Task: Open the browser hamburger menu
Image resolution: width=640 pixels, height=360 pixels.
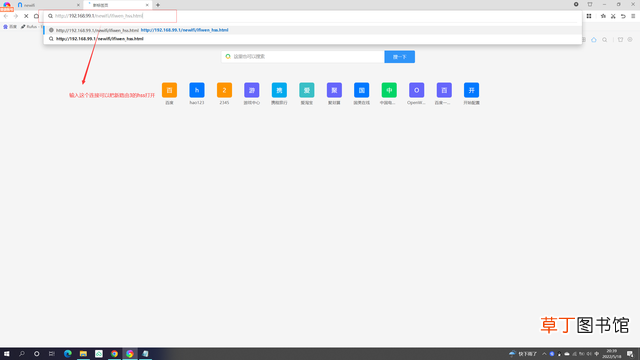Action: pos(633,16)
